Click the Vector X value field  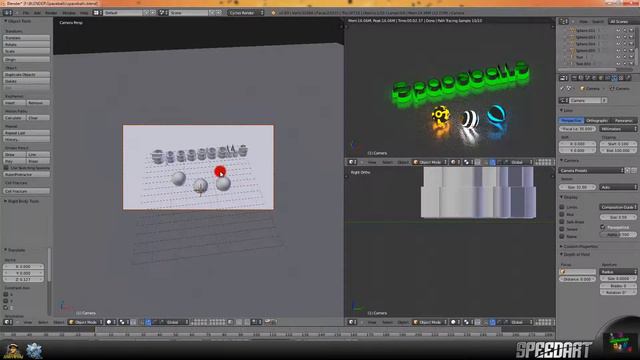pyautogui.click(x=24, y=267)
